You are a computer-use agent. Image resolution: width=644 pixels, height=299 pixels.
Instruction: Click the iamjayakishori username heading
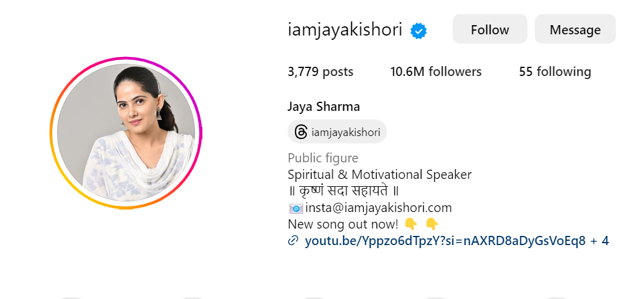[345, 31]
